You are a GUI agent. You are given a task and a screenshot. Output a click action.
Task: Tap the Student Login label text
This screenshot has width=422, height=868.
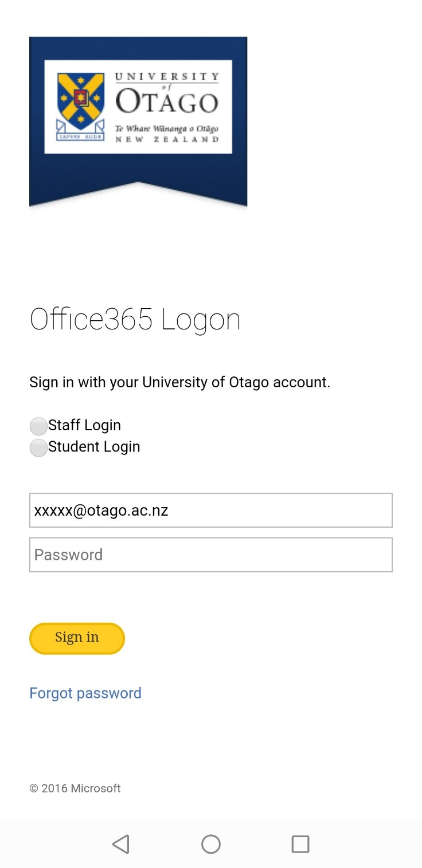point(95,447)
